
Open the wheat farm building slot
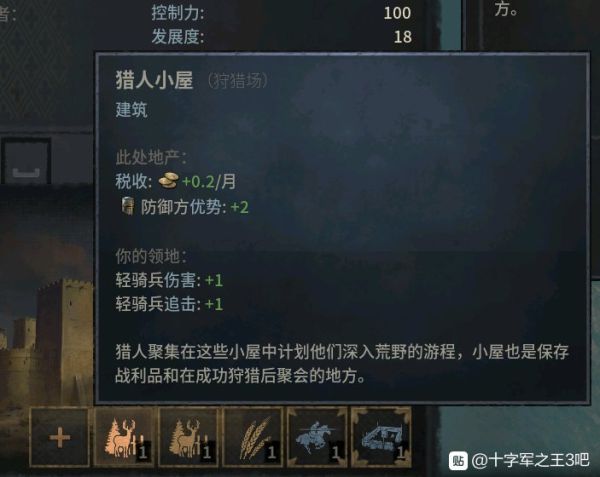click(x=253, y=437)
